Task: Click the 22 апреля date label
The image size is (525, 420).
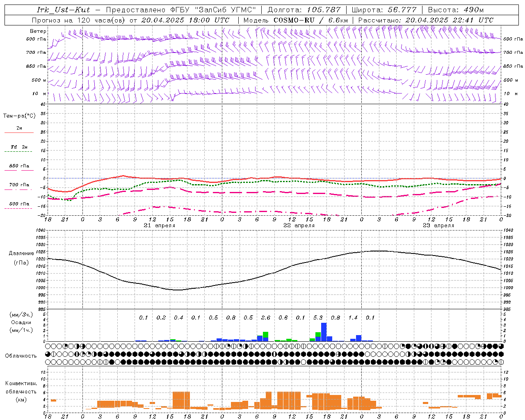Action: click(299, 226)
